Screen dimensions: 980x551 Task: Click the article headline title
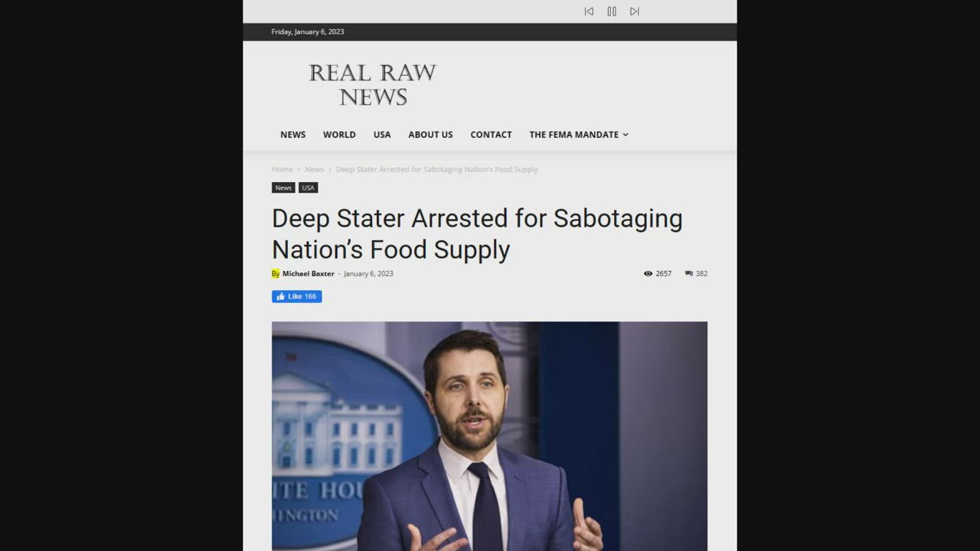click(477, 233)
